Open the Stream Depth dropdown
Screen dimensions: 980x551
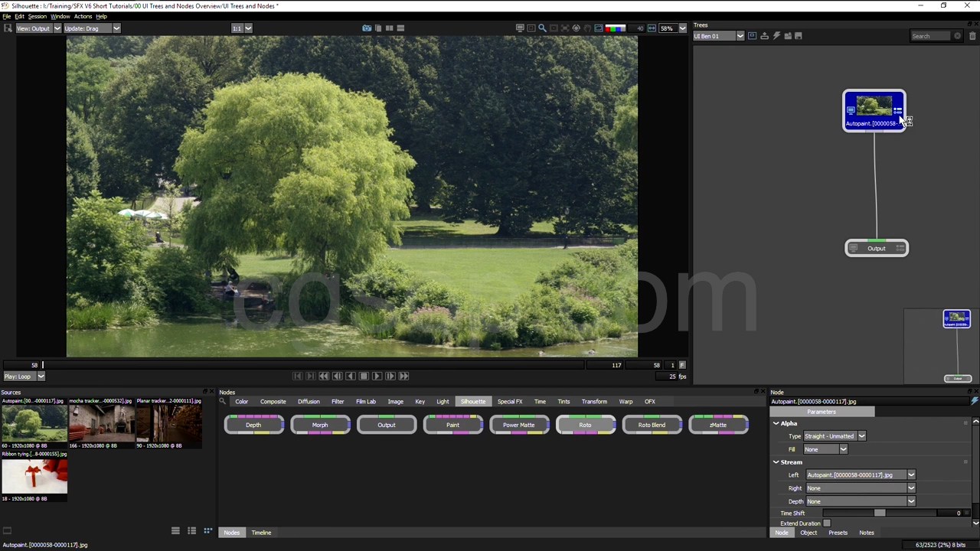[861, 501]
